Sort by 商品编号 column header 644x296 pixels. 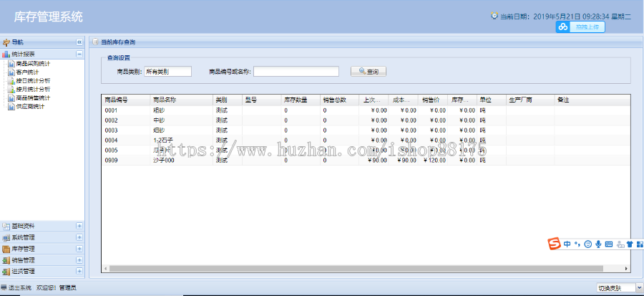pyautogui.click(x=126, y=100)
